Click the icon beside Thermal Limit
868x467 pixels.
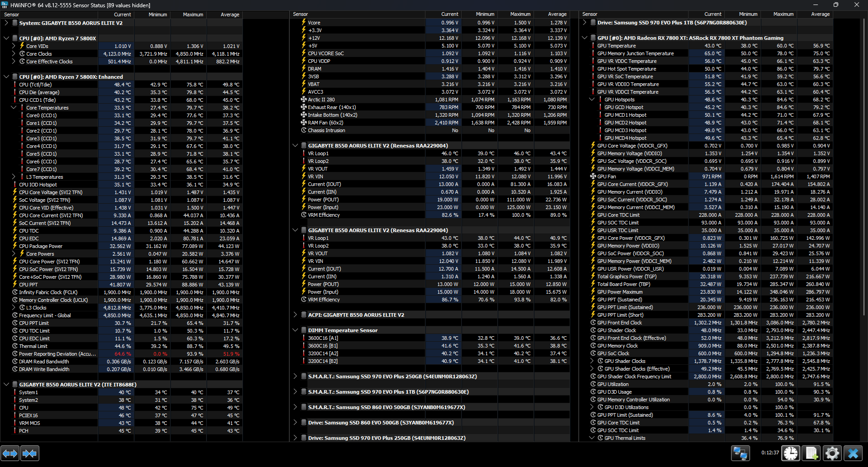(x=15, y=346)
